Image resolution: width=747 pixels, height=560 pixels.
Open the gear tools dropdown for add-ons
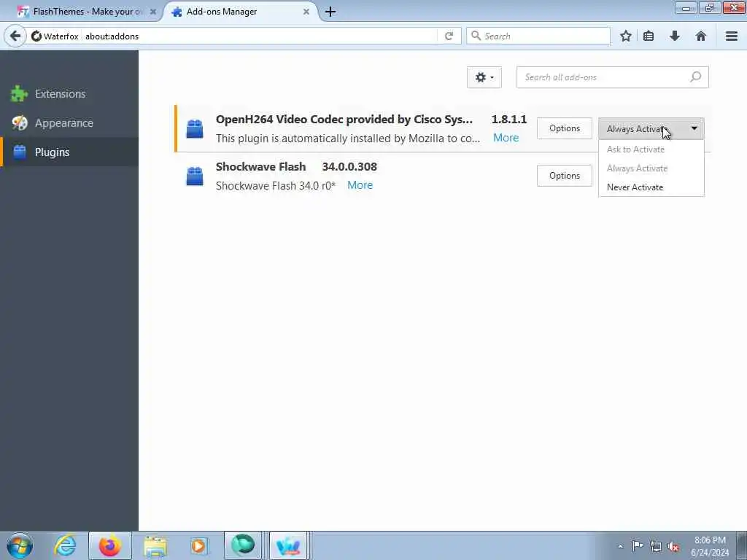(x=484, y=77)
